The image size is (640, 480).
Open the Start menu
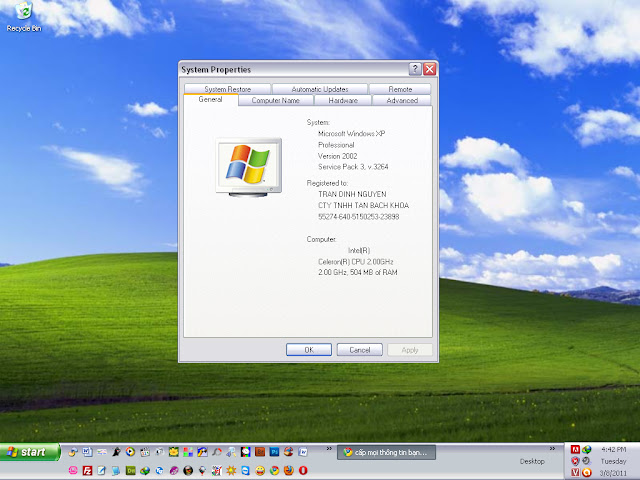(x=30, y=452)
